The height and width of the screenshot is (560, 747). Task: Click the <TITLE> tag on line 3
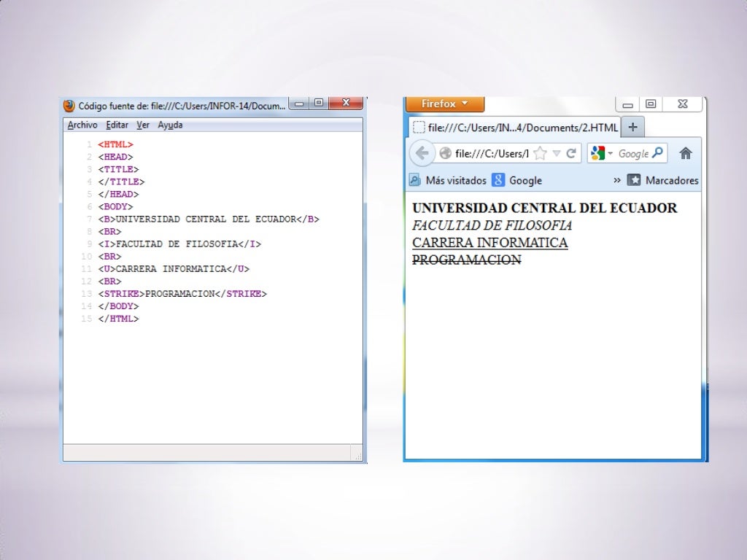coord(119,169)
